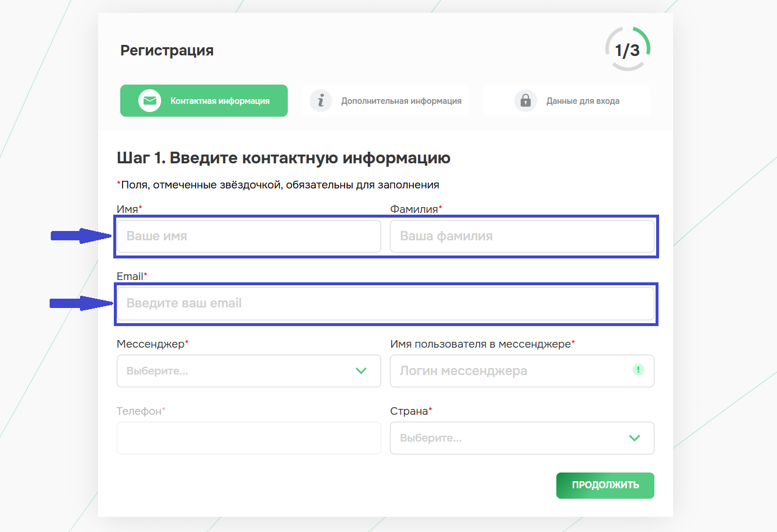The width and height of the screenshot is (777, 532).
Task: Click the Мессенджер field label
Action: point(152,344)
